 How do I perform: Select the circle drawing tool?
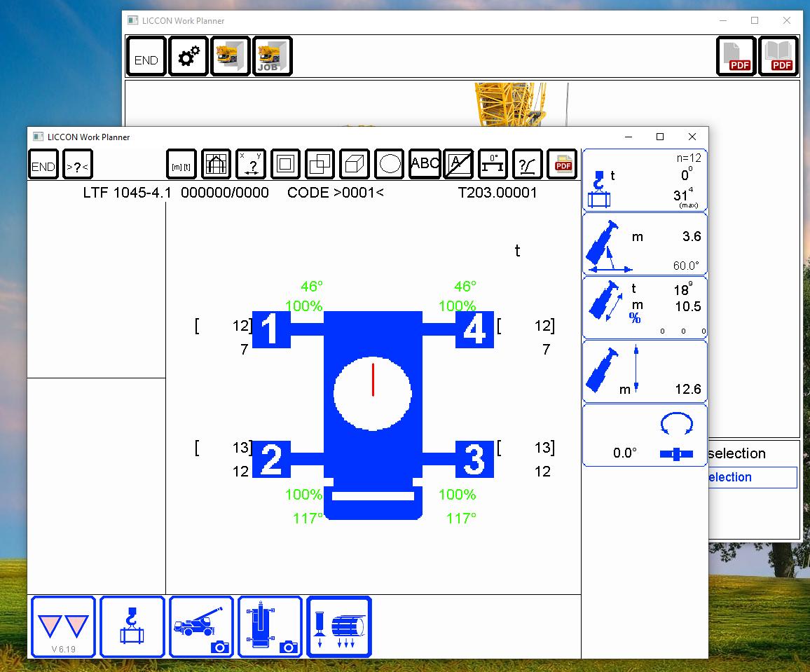[389, 164]
